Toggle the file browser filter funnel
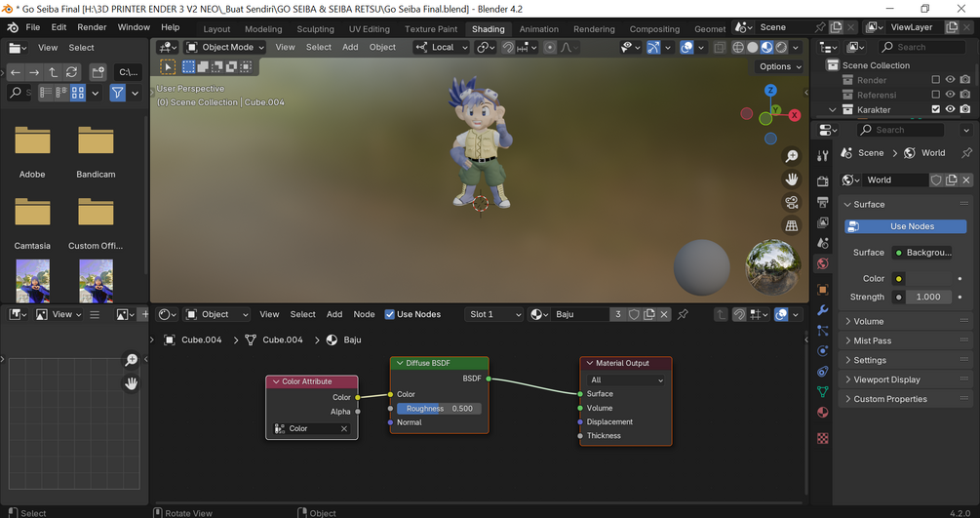 tap(117, 94)
